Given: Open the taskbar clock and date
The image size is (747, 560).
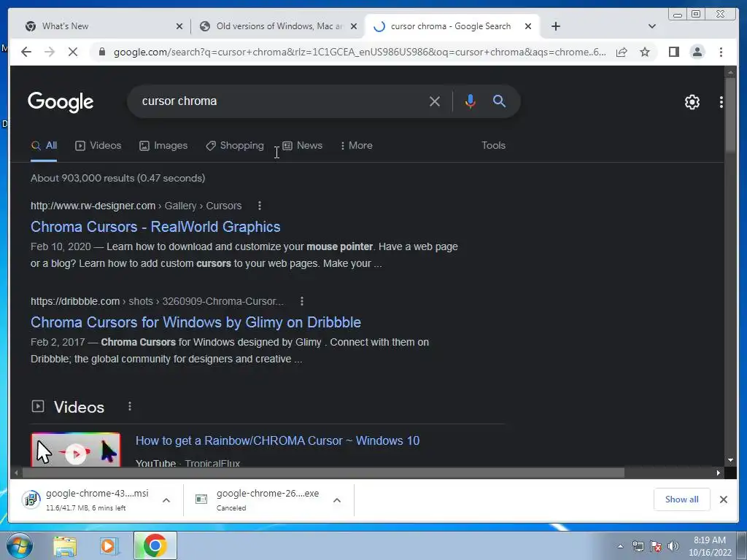Looking at the screenshot, I should pos(710,546).
